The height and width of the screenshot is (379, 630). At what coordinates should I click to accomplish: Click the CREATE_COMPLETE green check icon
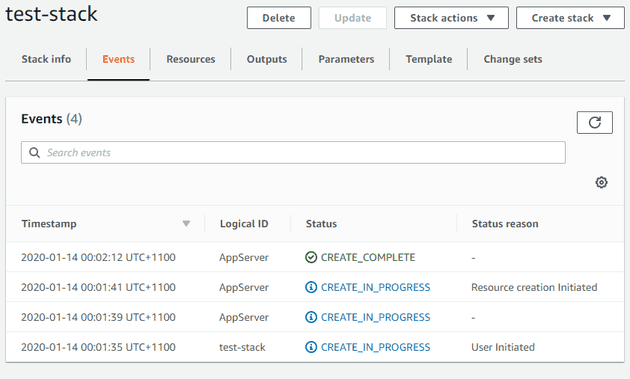pyautogui.click(x=311, y=257)
